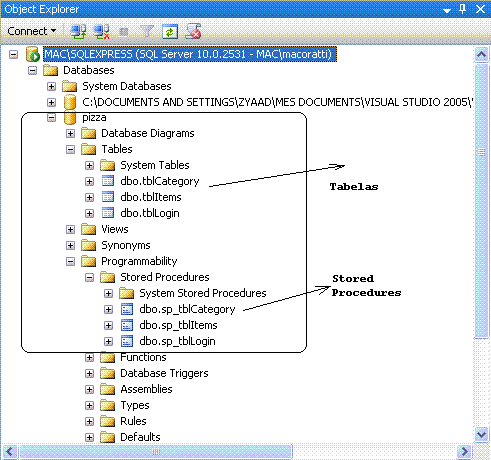Expand the Views folder

[x=70, y=230]
